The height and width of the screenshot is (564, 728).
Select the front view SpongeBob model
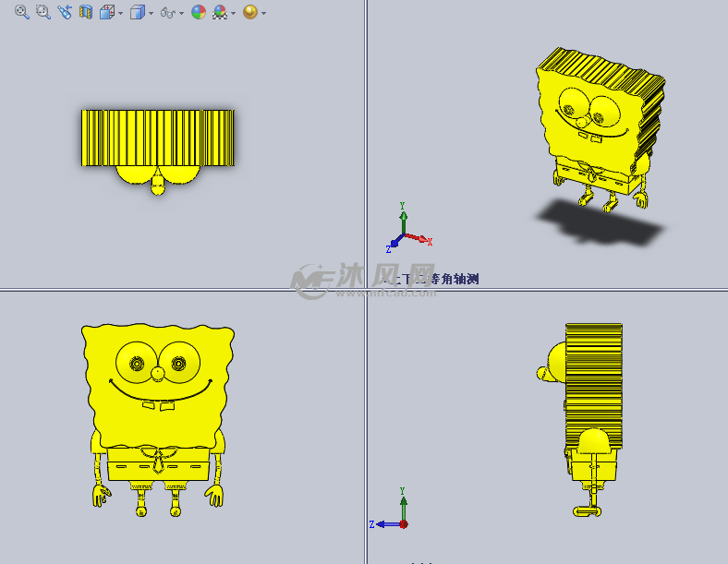(158, 420)
